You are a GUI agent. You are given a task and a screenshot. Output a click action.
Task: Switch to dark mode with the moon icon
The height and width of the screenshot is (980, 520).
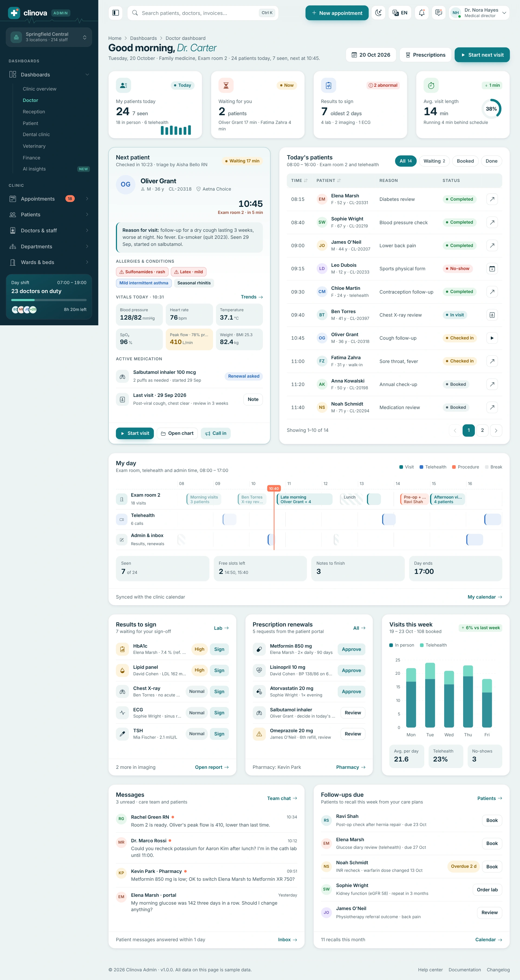(378, 13)
